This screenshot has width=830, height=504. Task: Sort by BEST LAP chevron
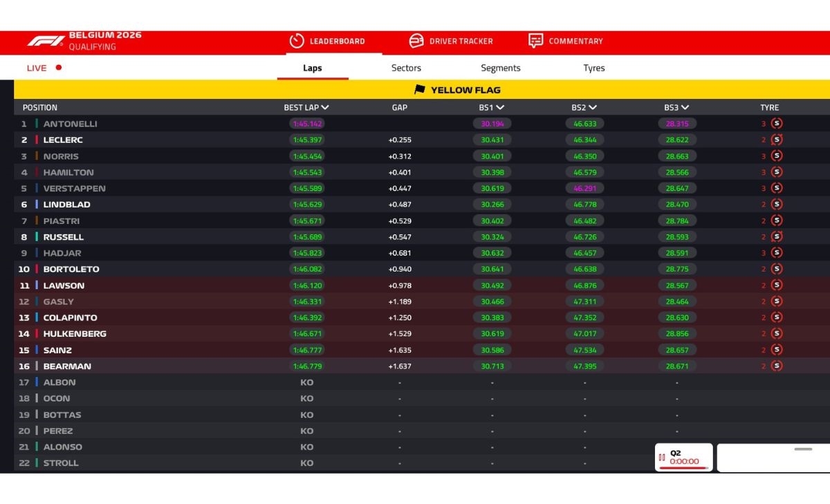325,108
